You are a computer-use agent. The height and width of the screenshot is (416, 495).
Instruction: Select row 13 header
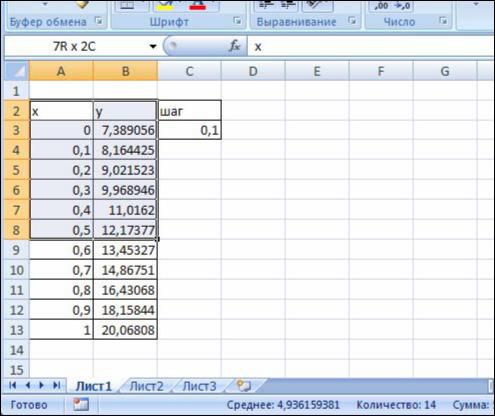(x=17, y=330)
